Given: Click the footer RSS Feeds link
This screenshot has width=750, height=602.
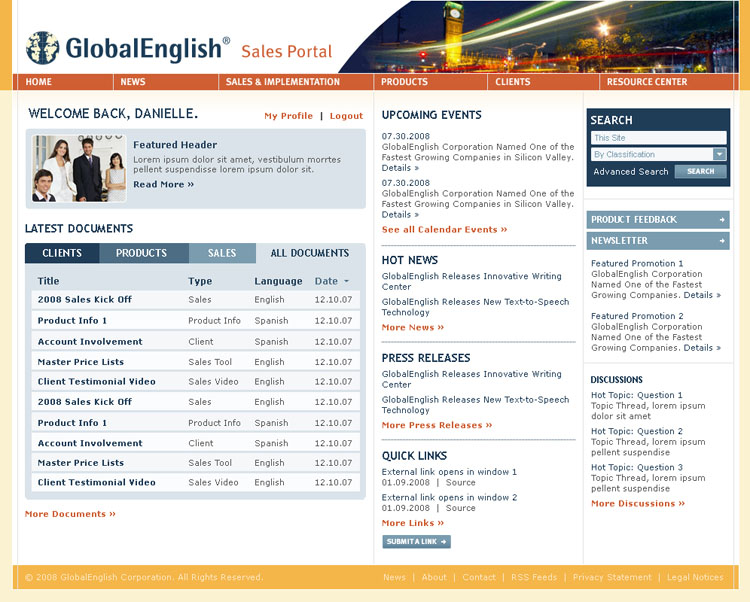Looking at the screenshot, I should (534, 577).
